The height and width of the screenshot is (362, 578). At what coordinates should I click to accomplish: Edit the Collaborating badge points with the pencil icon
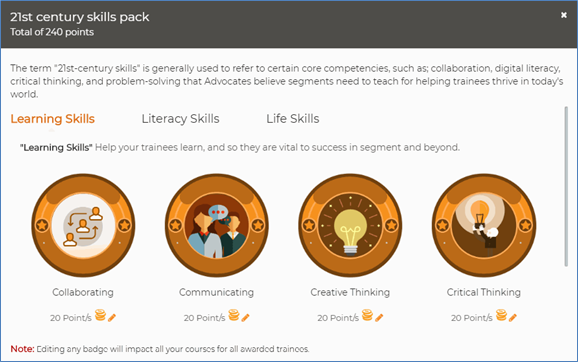[x=112, y=317]
